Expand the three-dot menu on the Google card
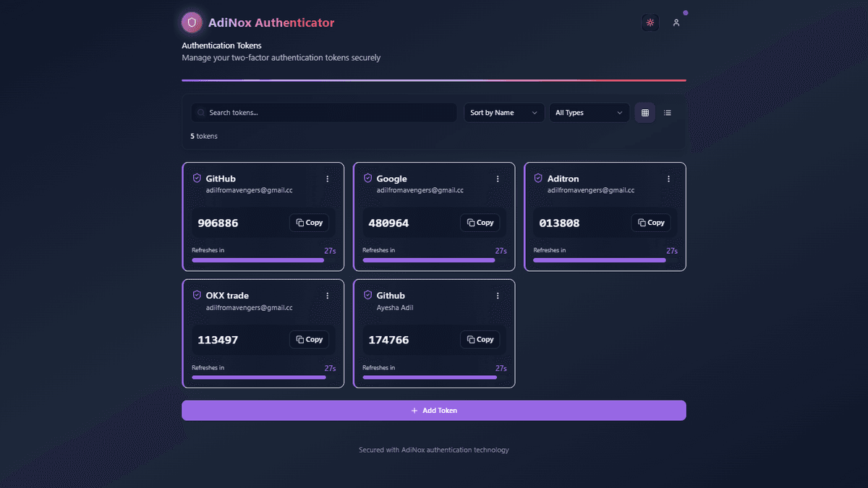The image size is (868, 488). point(498,179)
